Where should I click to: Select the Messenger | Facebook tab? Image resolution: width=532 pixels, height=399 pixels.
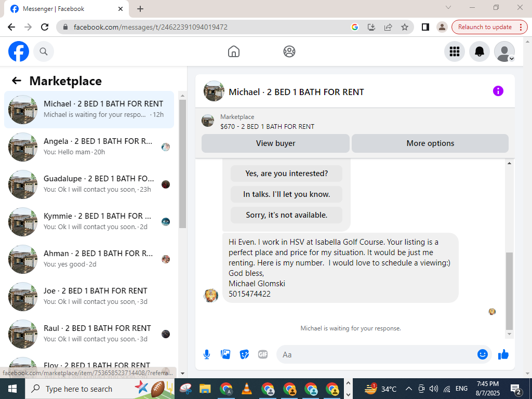pyautogui.click(x=66, y=9)
